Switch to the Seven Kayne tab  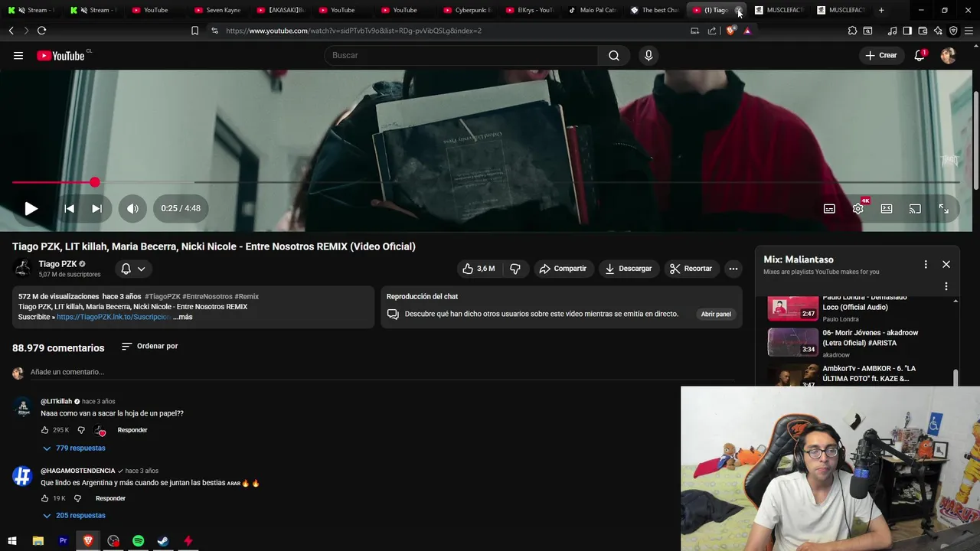point(218,10)
